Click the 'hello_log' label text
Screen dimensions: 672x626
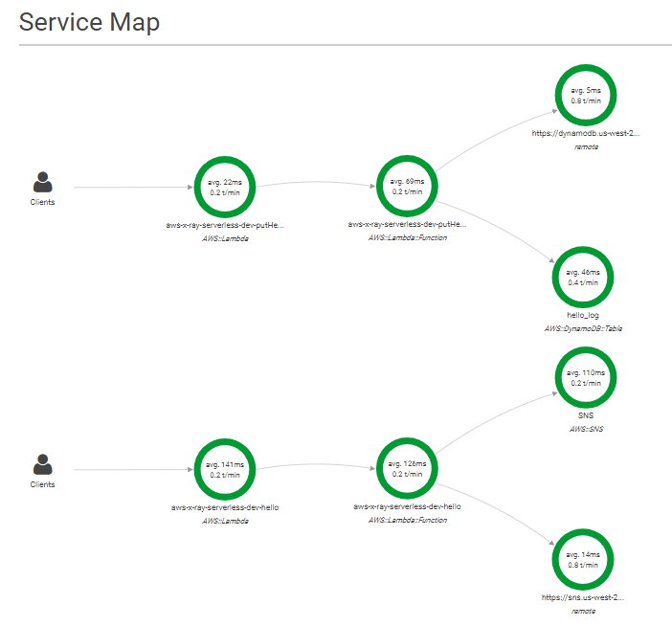click(x=583, y=315)
